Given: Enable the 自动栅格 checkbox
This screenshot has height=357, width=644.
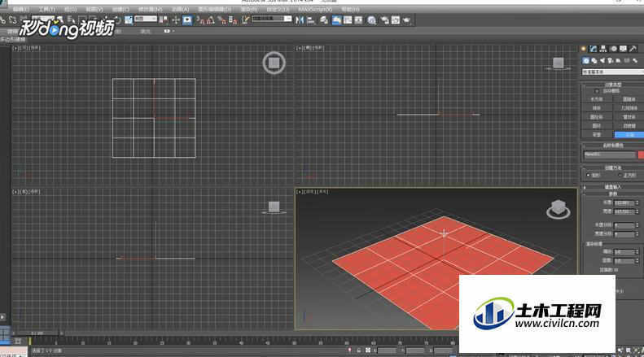Looking at the screenshot, I should coord(596,91).
